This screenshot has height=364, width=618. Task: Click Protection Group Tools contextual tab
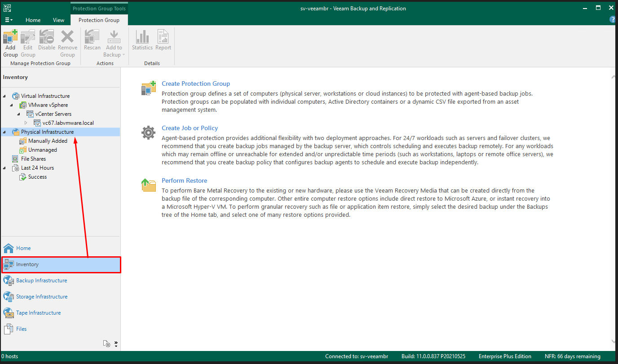pyautogui.click(x=99, y=8)
